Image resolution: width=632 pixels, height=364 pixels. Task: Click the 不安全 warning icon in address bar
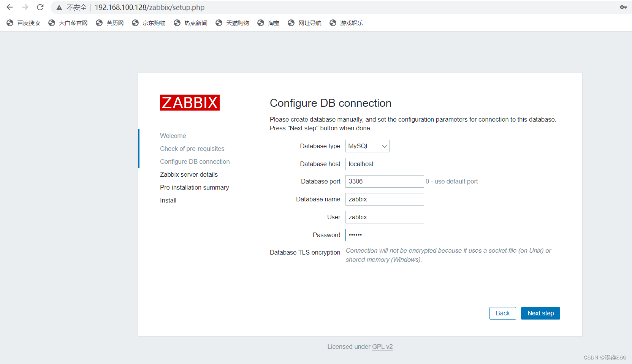[59, 7]
